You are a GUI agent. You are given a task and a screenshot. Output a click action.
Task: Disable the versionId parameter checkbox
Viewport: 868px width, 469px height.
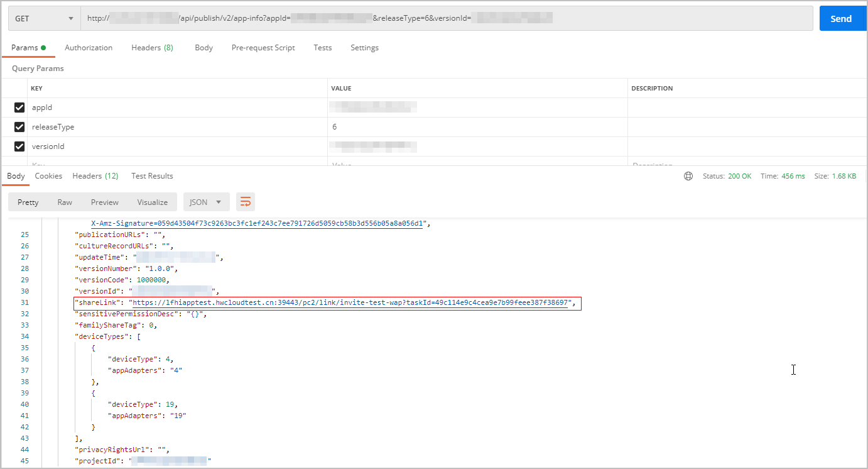(19, 146)
